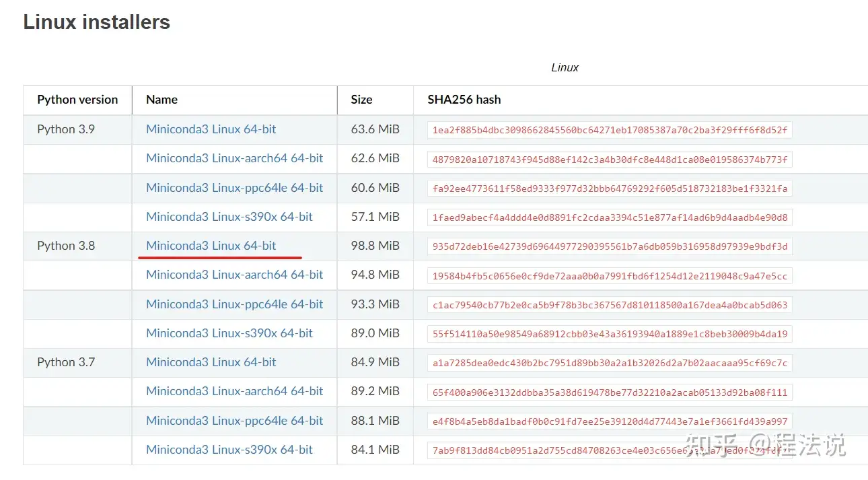Viewport: 868px width, 480px height.
Task: Open Miniconda3 Linux-ppc64le 64-bit link sized 60.6 MiB
Action: tap(235, 188)
